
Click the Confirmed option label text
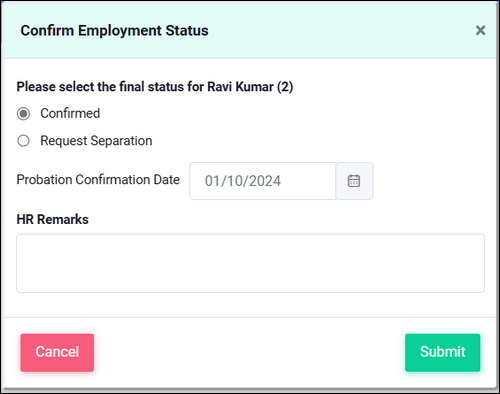coord(70,113)
